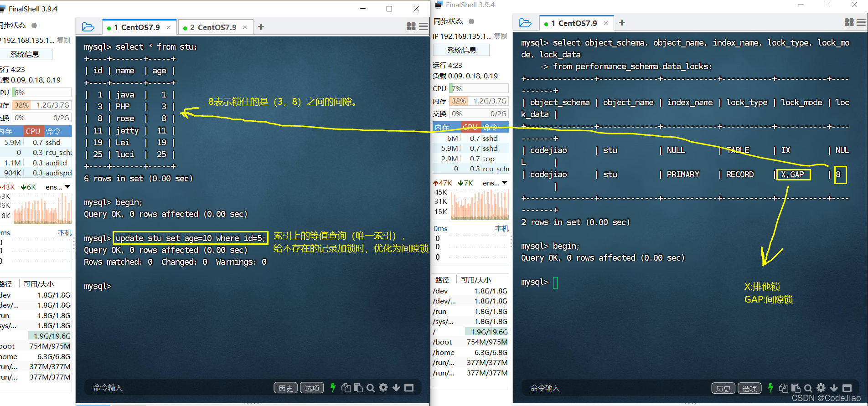Open the hamburger menu in left window
Image resolution: width=868 pixels, height=406 pixels.
click(x=424, y=26)
